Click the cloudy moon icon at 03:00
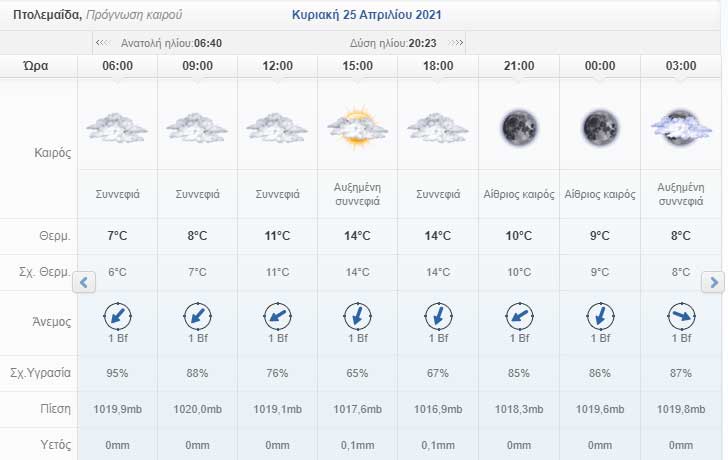Screen dimensions: 728x460 pyautogui.click(x=680, y=128)
